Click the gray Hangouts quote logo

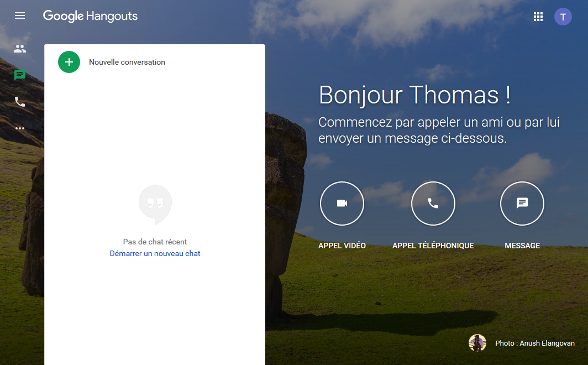click(x=155, y=204)
